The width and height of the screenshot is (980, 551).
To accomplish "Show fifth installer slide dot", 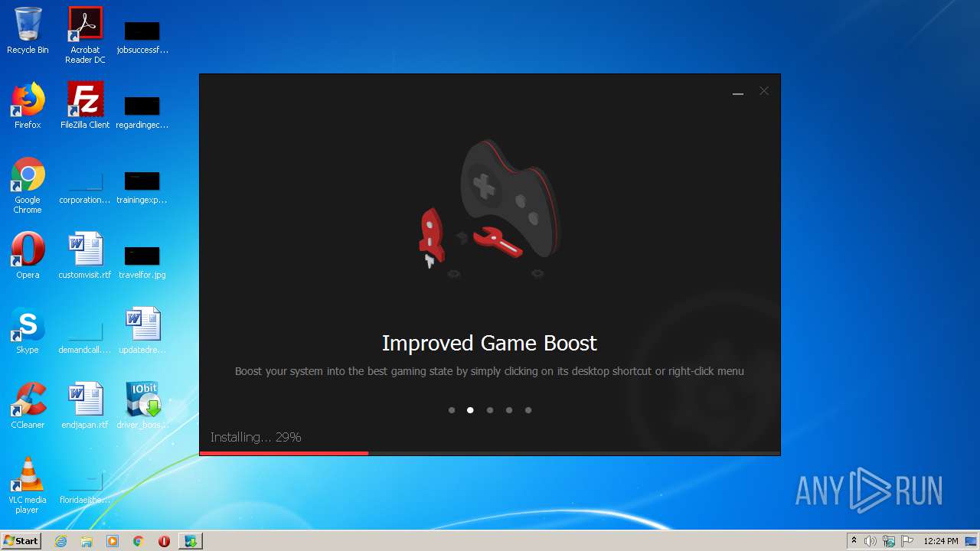I will [x=528, y=410].
